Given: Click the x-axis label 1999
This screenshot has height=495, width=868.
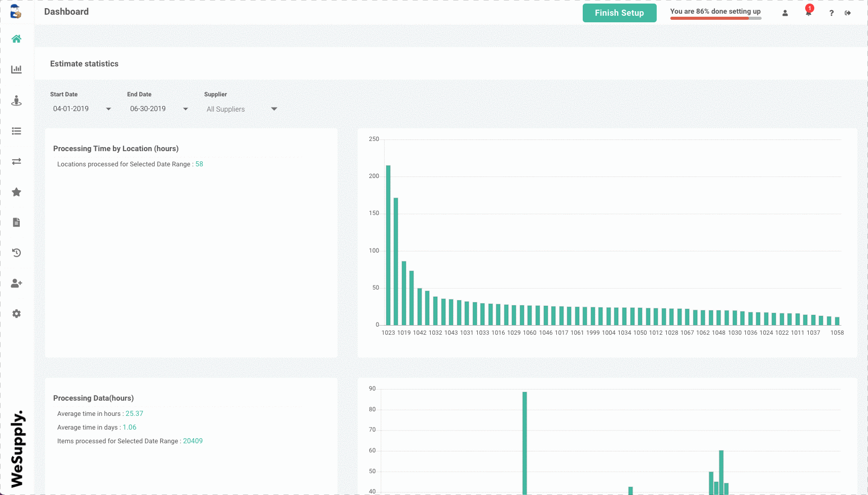Looking at the screenshot, I should click(593, 333).
